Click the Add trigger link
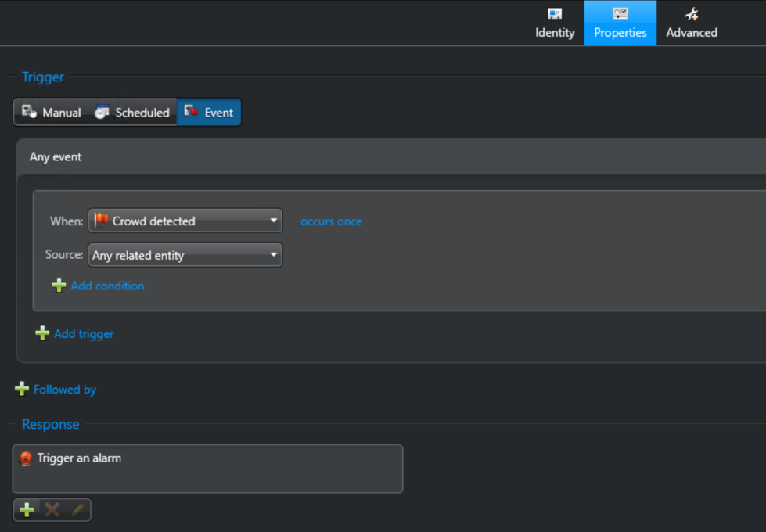This screenshot has height=532, width=766. [84, 334]
